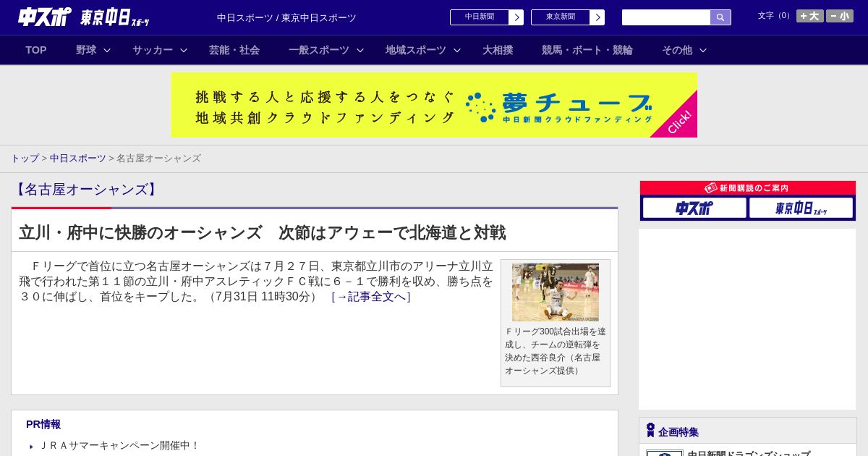Follow 中日スポーツ breadcrumb link
This screenshot has height=456, width=868.
(x=77, y=158)
